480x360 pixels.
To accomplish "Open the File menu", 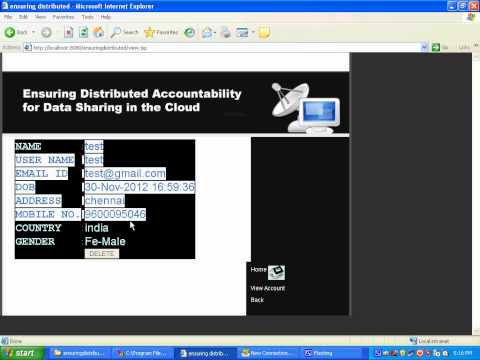I will click(8, 17).
